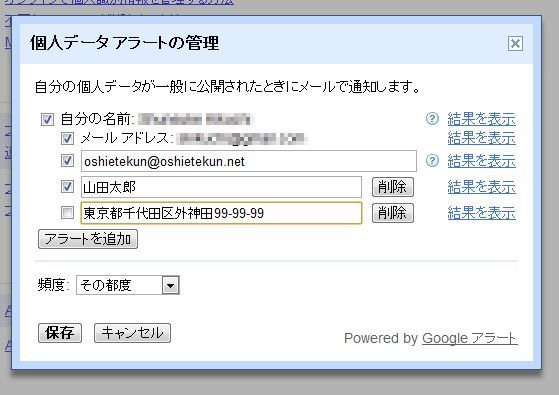Show results for 山田太郎 alert
The width and height of the screenshot is (559, 395).
click(482, 187)
